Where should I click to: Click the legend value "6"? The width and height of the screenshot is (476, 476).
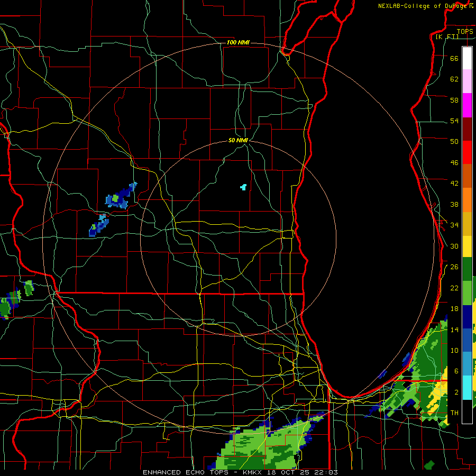[x=456, y=371]
